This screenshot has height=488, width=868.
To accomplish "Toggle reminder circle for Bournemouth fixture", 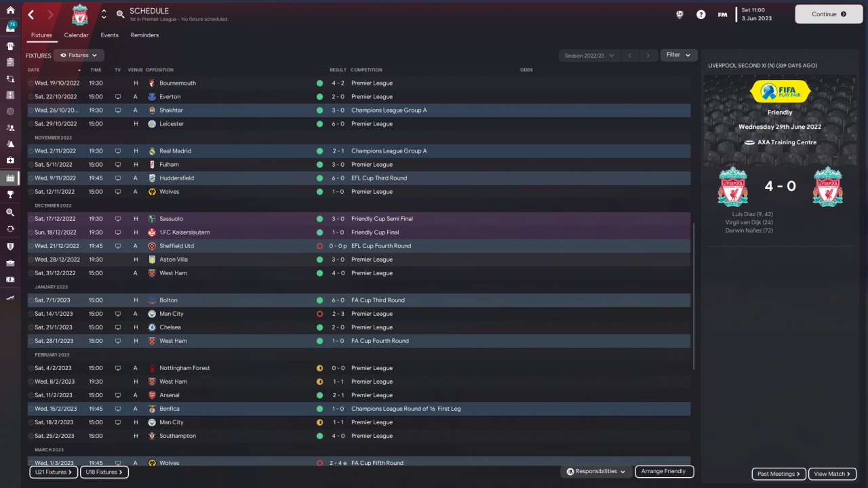I will (31, 83).
